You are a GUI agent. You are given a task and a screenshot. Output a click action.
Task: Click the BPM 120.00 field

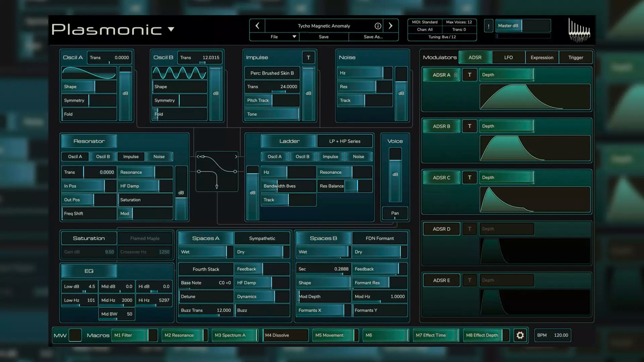coord(553,335)
